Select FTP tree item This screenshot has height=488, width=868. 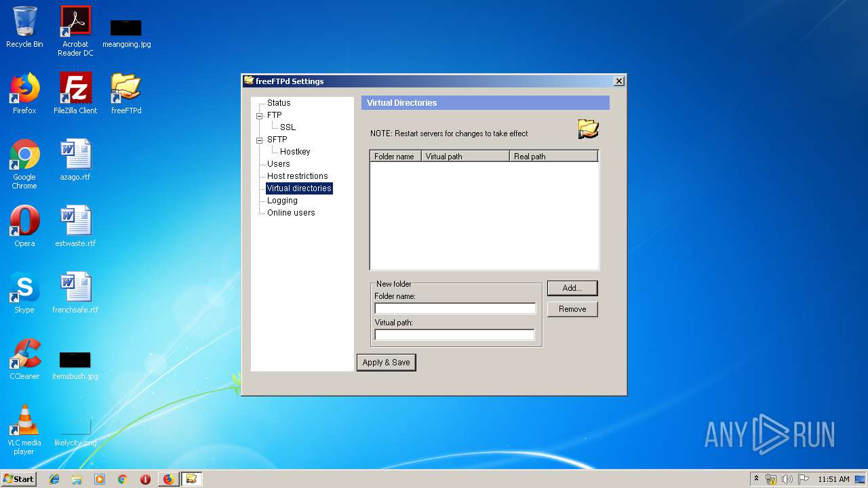pos(274,115)
